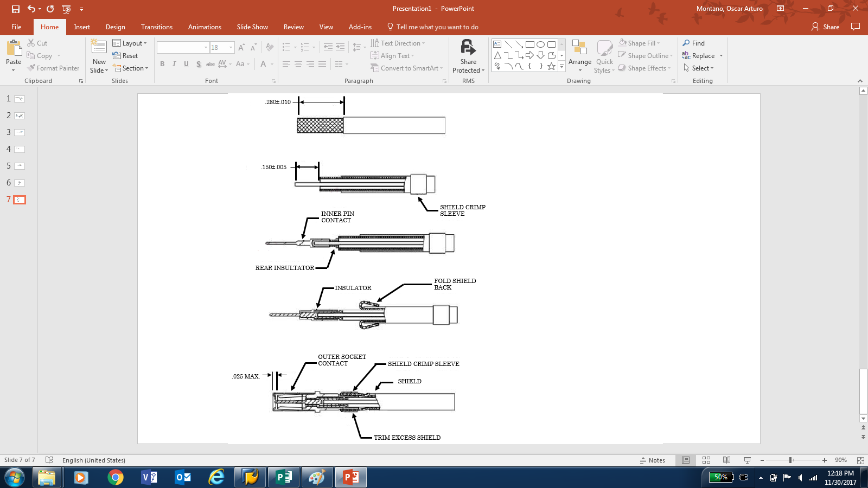Click the Save icon in quick access toolbar
Screen dimensions: 868x488
(x=16, y=9)
